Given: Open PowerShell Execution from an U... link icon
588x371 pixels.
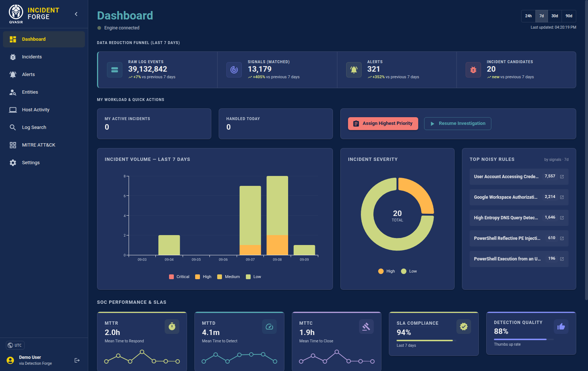Looking at the screenshot, I should pos(562,259).
